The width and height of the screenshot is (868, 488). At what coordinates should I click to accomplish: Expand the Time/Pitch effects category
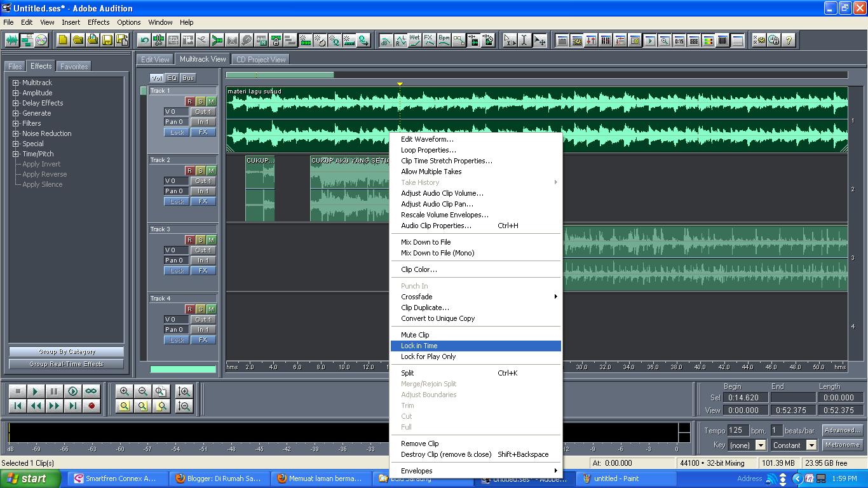(16, 154)
